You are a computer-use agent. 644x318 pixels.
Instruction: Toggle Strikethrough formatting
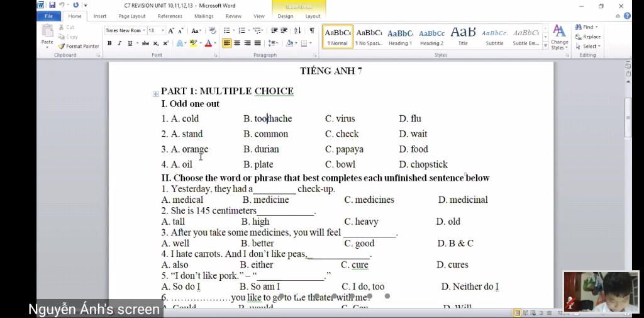point(145,43)
